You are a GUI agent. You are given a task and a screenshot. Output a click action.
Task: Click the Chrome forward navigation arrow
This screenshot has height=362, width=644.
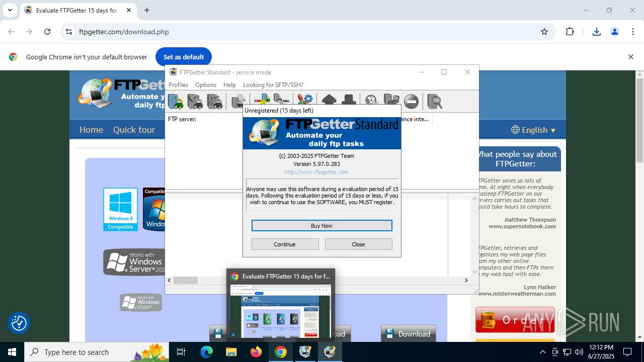[x=29, y=32]
